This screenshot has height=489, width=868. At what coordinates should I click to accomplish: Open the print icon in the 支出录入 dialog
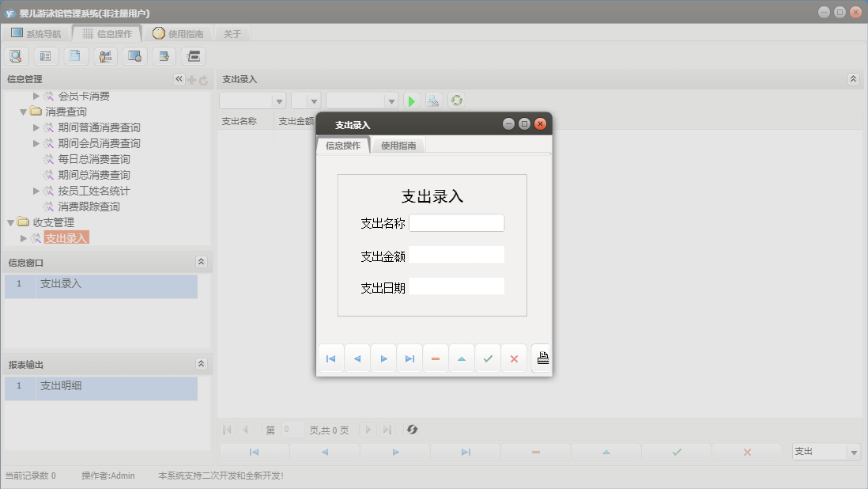pos(542,358)
